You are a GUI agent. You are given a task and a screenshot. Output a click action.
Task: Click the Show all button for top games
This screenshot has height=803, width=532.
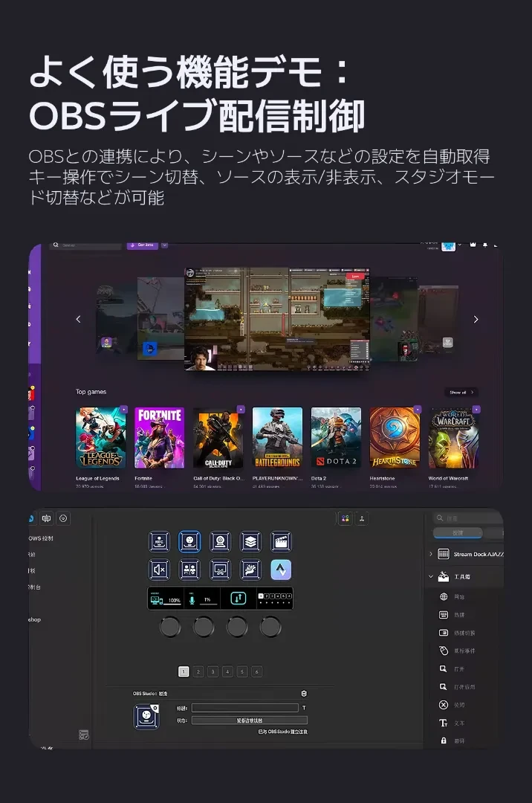[461, 393]
